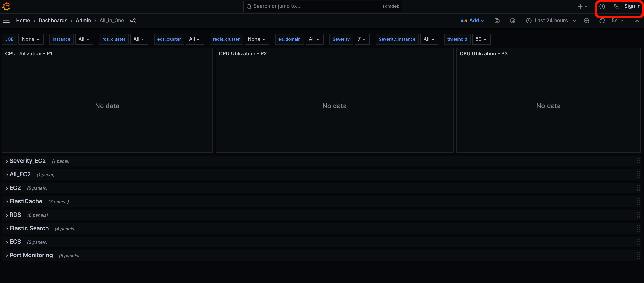Image resolution: width=644 pixels, height=283 pixels.
Task: Collapse the top toolbar chevron
Action: (x=637, y=21)
